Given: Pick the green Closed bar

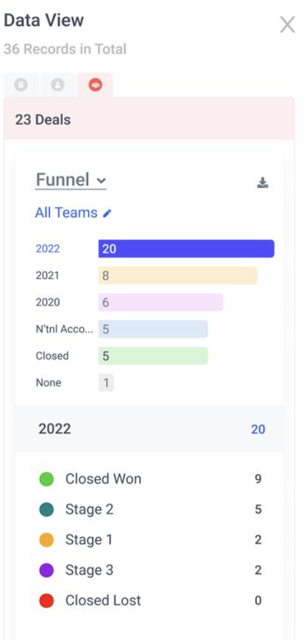Looking at the screenshot, I should click(153, 356).
